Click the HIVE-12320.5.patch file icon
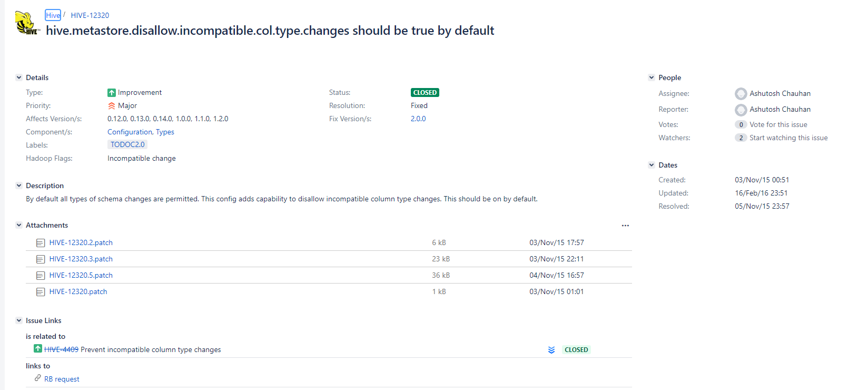 tap(41, 276)
